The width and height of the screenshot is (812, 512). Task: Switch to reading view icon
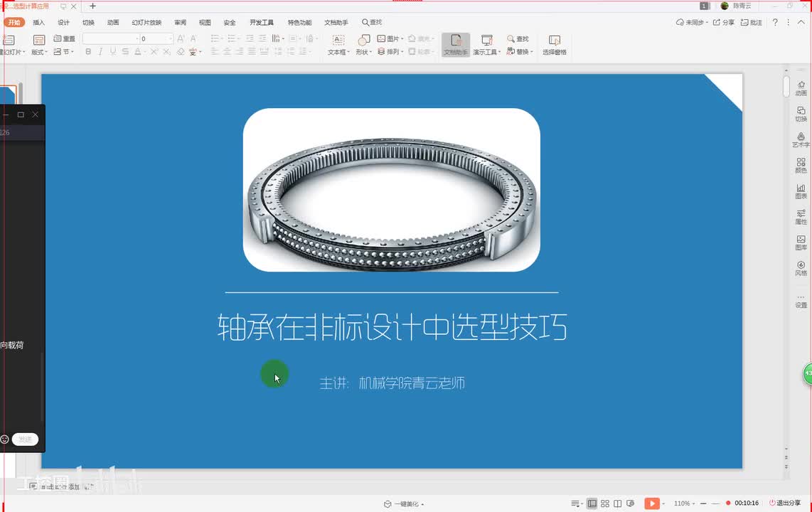point(618,503)
